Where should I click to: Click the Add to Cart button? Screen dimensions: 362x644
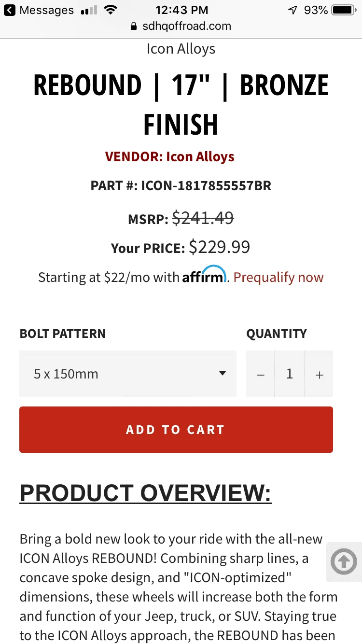pyautogui.click(x=176, y=430)
